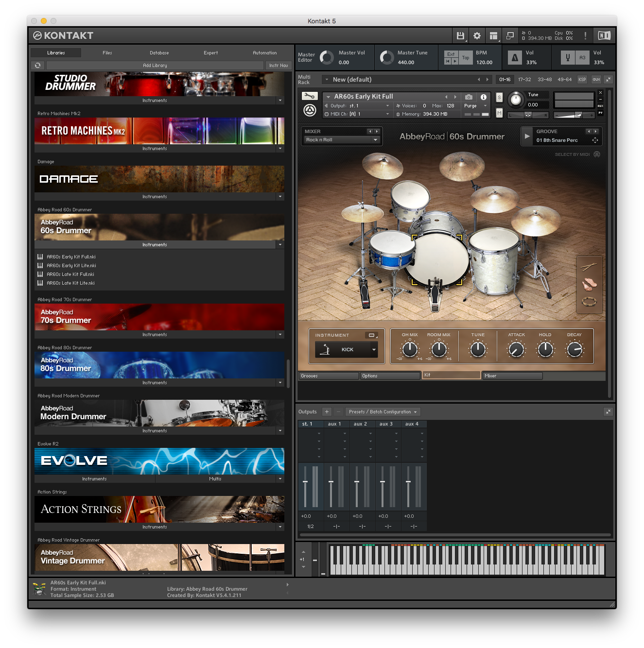The width and height of the screenshot is (644, 648).
Task: Open Kontakt options gear icon
Action: (477, 35)
